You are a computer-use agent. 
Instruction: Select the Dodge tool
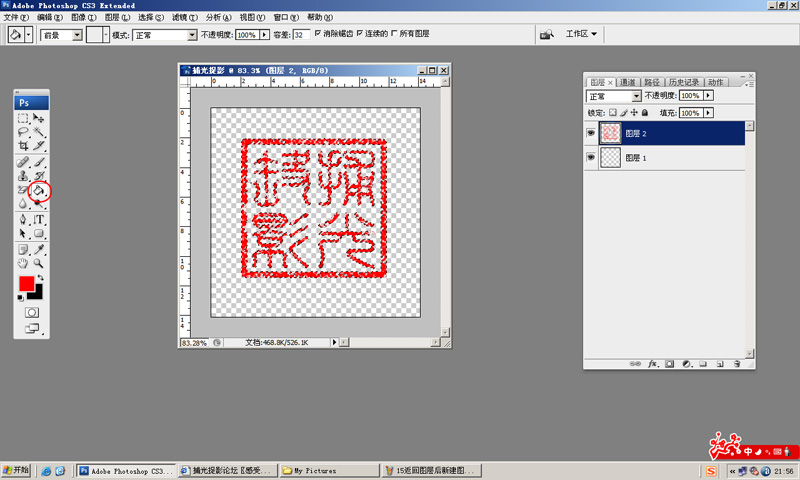point(39,204)
